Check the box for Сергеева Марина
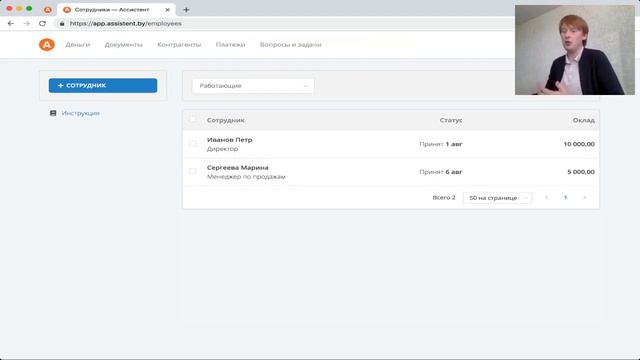 [x=193, y=171]
